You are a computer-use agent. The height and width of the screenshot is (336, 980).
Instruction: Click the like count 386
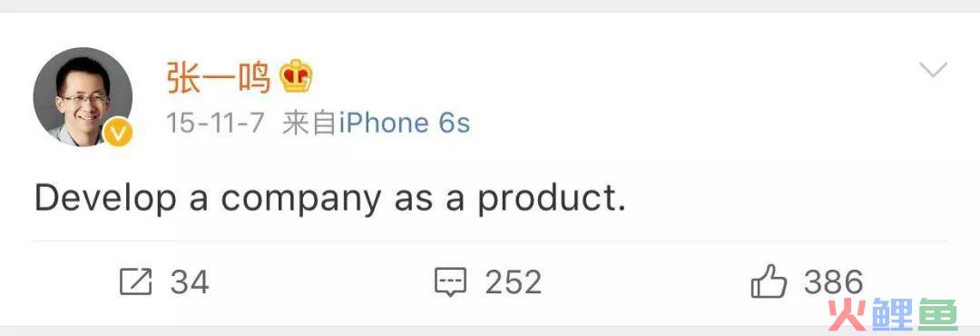833,282
